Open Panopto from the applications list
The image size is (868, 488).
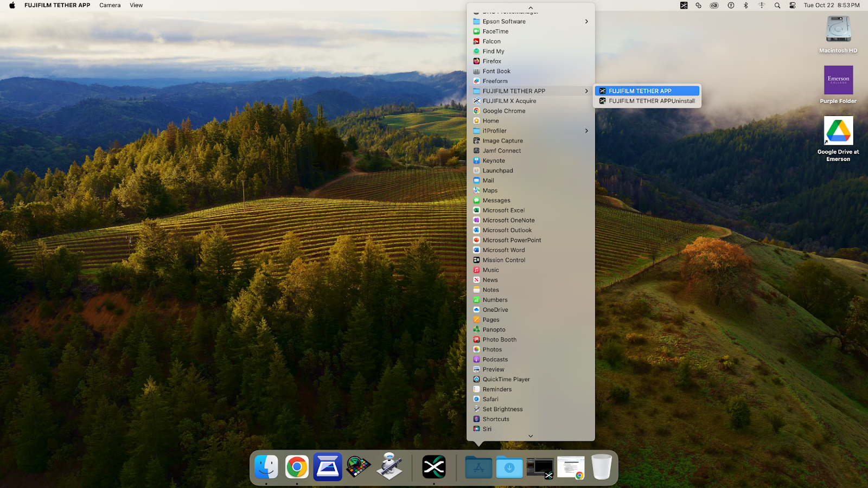531,330
